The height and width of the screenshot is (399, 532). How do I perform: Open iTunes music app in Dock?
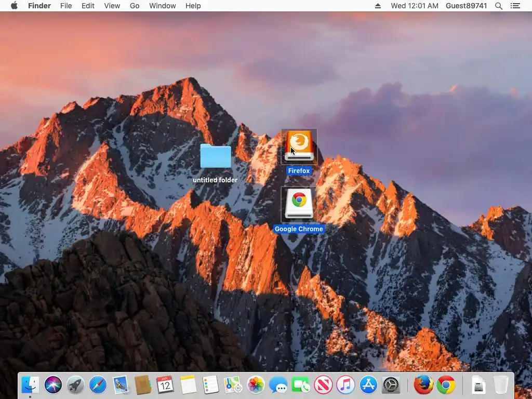click(x=345, y=385)
